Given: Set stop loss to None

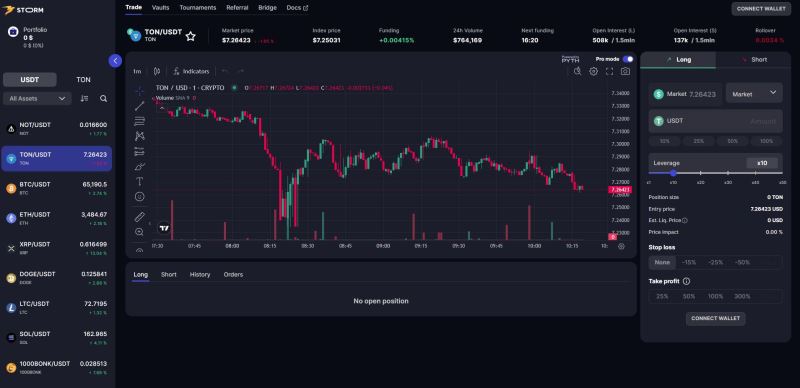Looking at the screenshot, I should tap(662, 262).
